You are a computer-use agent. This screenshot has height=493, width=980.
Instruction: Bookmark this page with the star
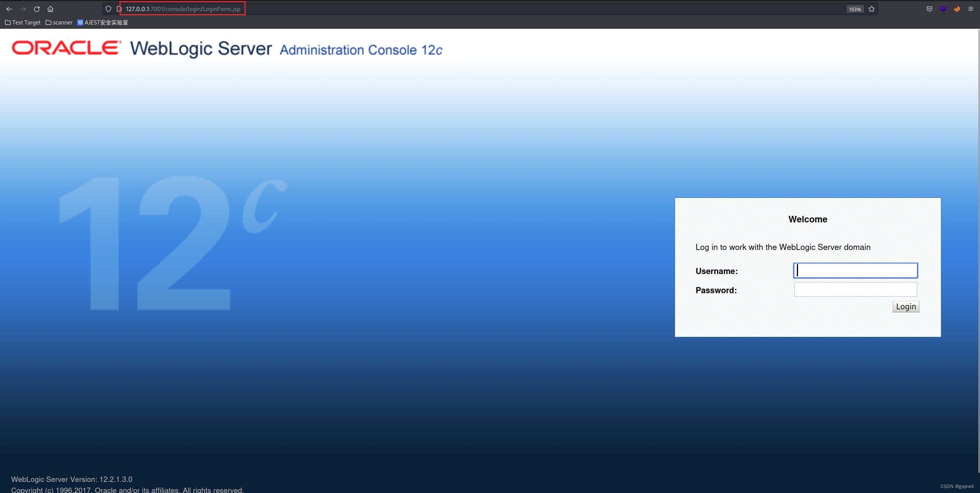[x=872, y=9]
